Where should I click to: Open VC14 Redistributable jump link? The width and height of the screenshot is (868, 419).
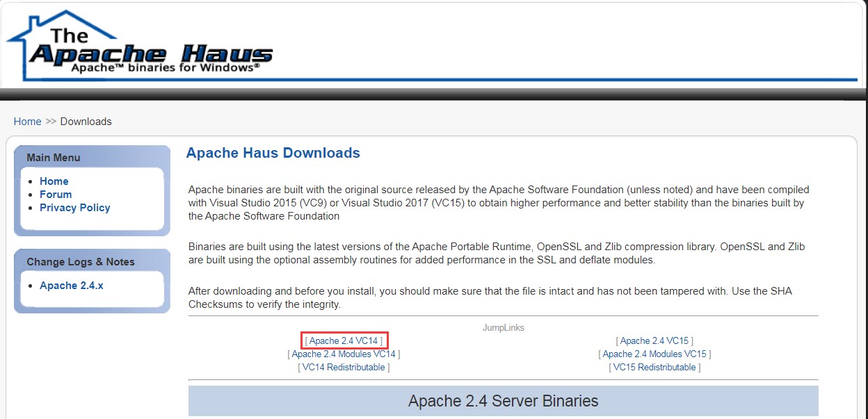[x=344, y=368]
